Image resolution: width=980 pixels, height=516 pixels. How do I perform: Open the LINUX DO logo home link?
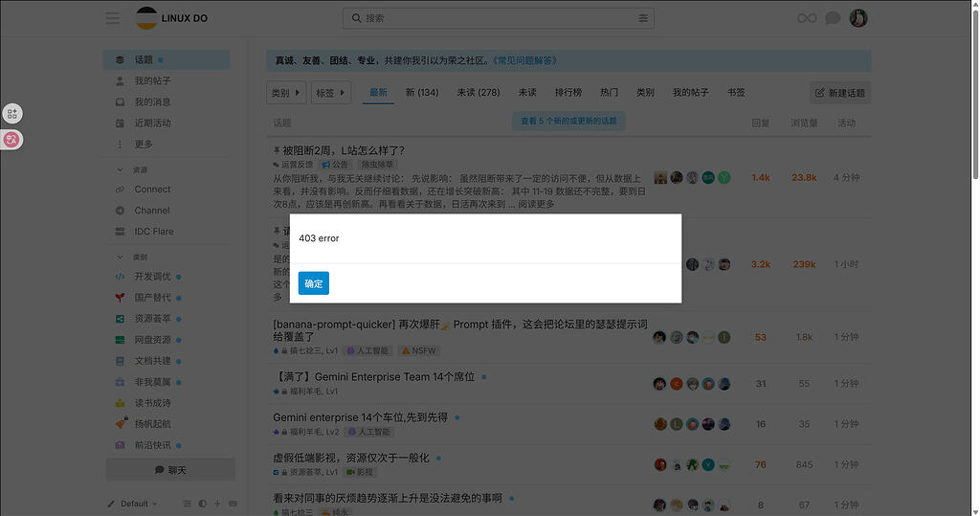[172, 18]
